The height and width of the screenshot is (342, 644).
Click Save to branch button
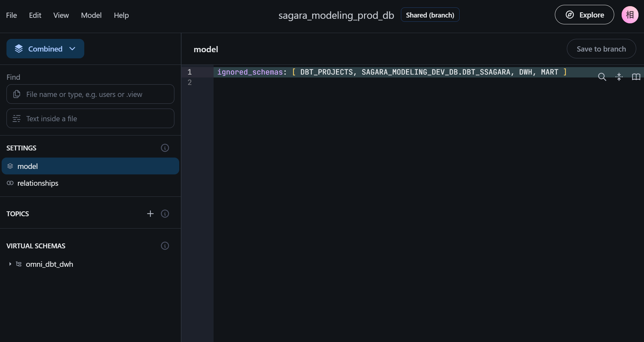pos(601,49)
